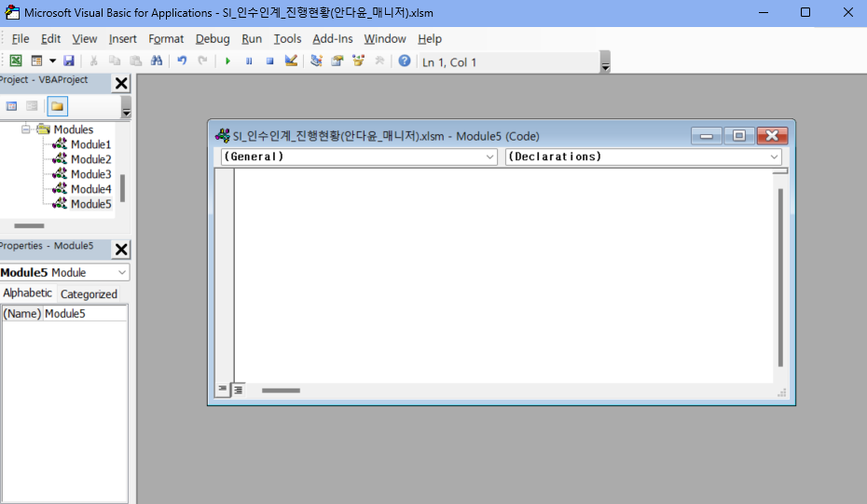Open the Tools menu

coord(287,39)
